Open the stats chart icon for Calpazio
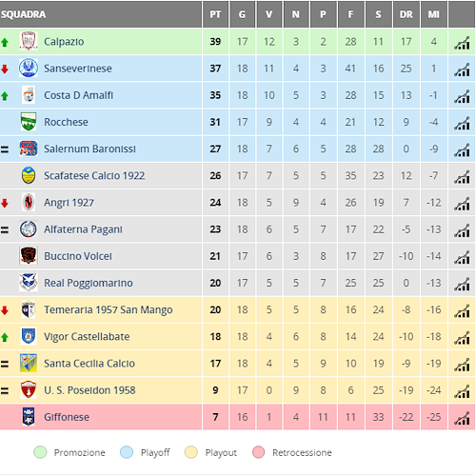This screenshot has width=476, height=476. (x=462, y=43)
